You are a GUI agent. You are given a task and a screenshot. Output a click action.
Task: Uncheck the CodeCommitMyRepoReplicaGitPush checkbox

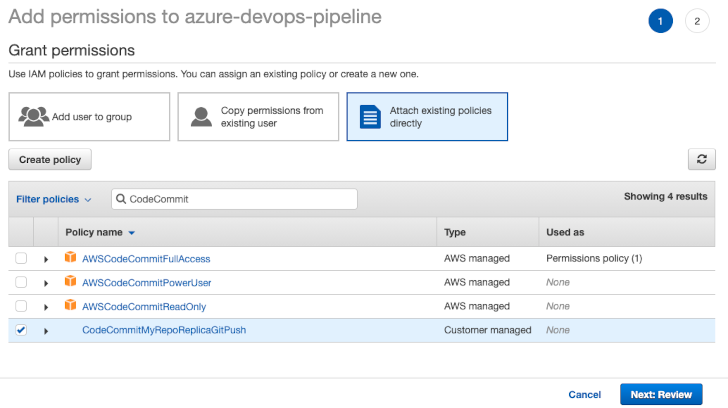(21, 331)
